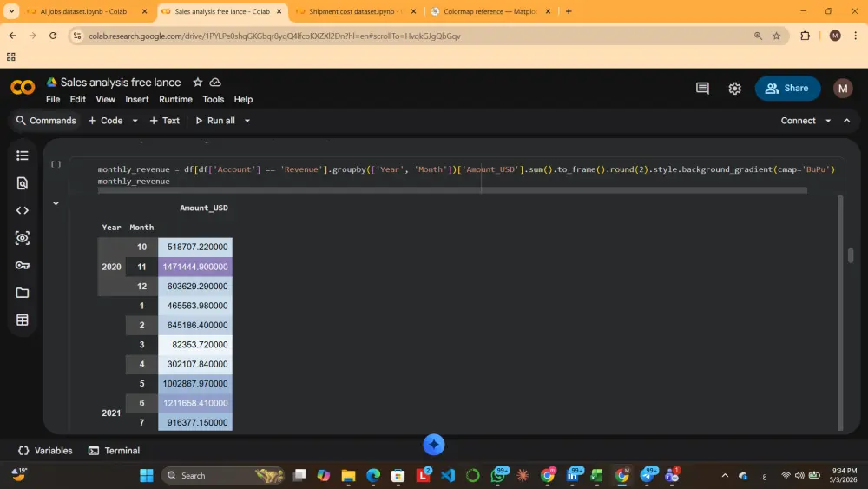
Task: Open the tab search dropdown in Chrome
Action: coord(11,11)
